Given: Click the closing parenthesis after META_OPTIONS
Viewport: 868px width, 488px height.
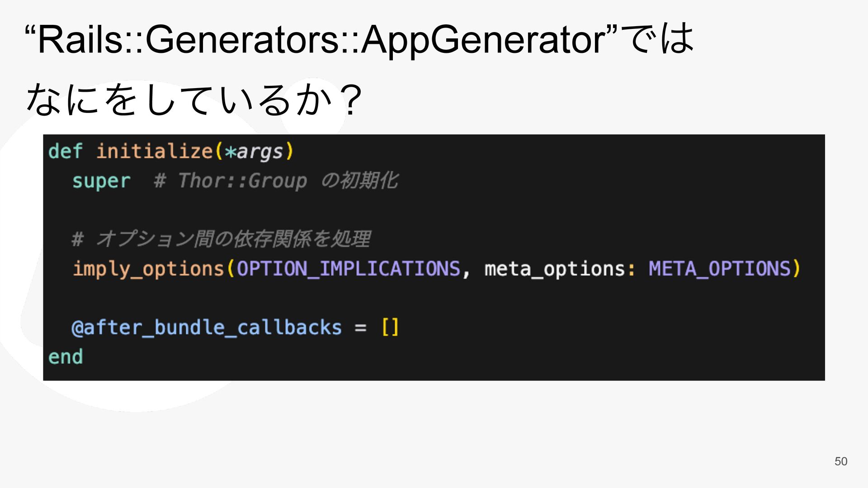Looking at the screenshot, I should point(796,269).
